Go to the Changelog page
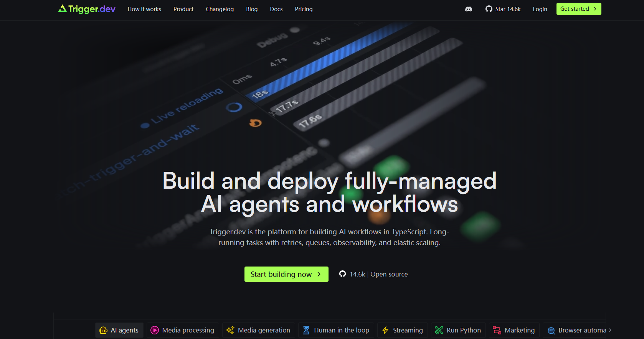The image size is (644, 339). point(220,9)
